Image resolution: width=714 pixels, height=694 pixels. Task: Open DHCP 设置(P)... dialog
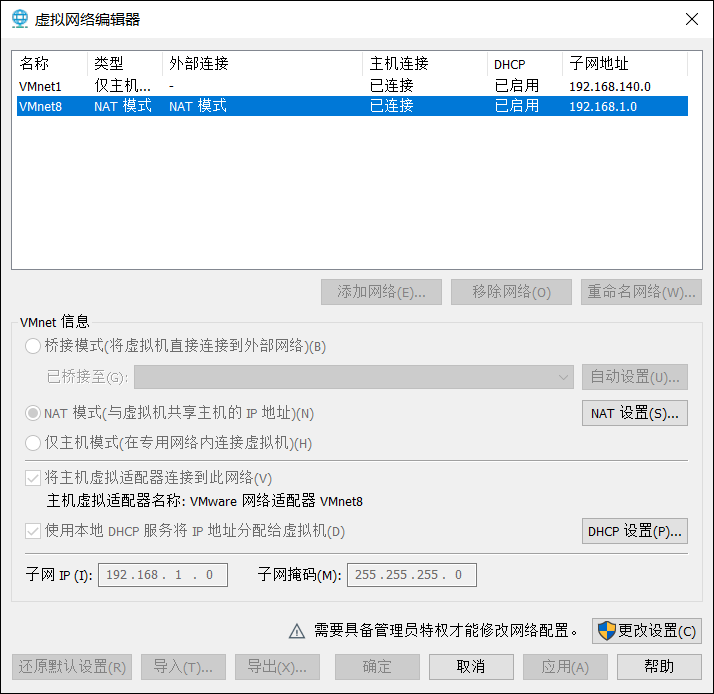[635, 531]
